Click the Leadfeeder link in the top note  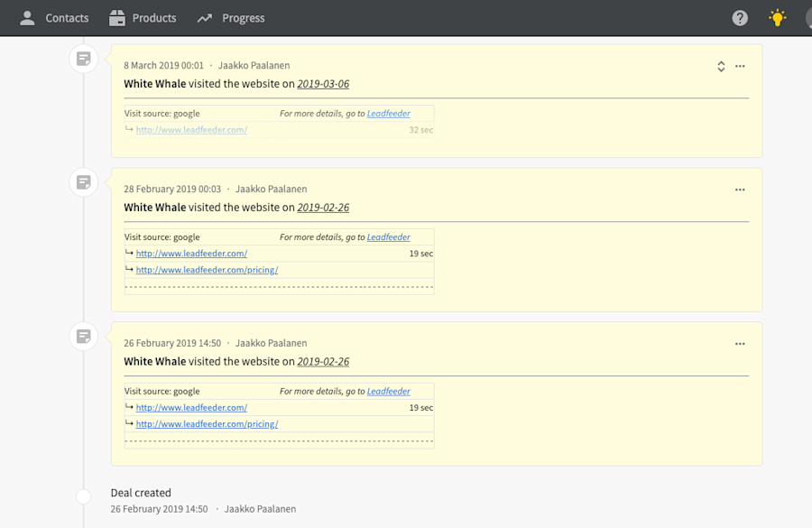388,113
